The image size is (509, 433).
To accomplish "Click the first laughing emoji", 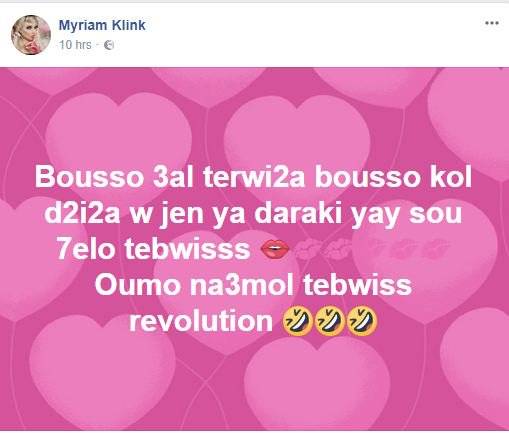I will point(297,321).
